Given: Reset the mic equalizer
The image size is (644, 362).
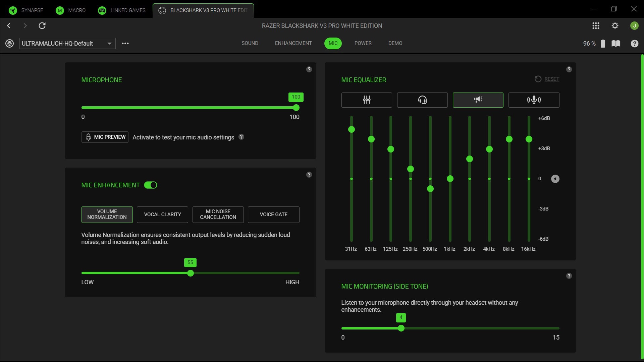Looking at the screenshot, I should point(547,79).
